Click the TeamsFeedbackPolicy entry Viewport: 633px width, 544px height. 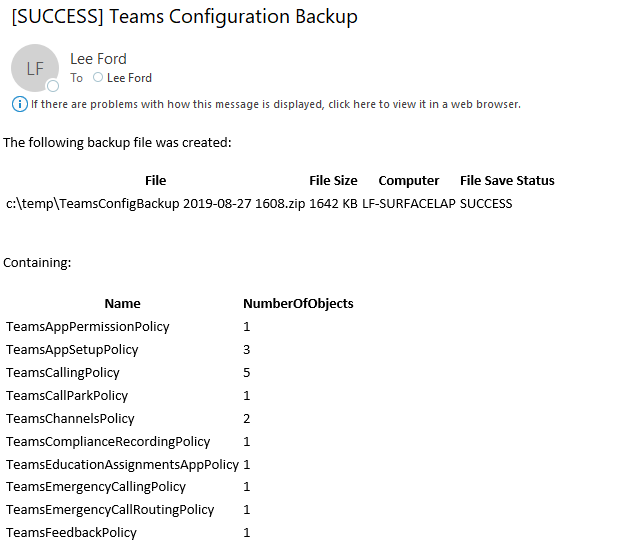[71, 533]
